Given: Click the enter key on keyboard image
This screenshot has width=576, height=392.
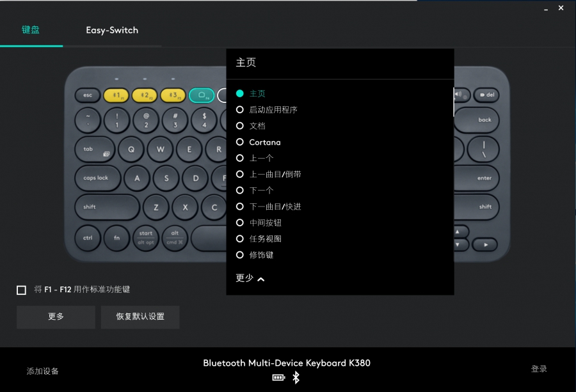Looking at the screenshot, I should tap(477, 178).
